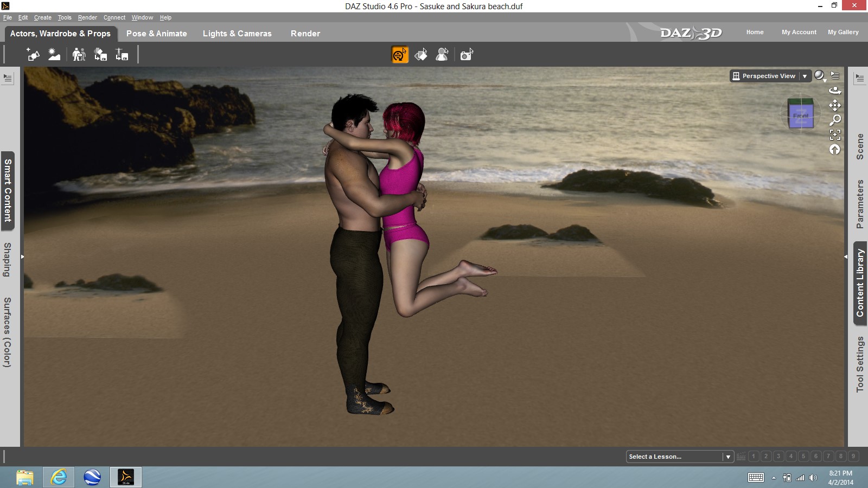Open the Surfaces (Color) side tab

click(x=7, y=332)
